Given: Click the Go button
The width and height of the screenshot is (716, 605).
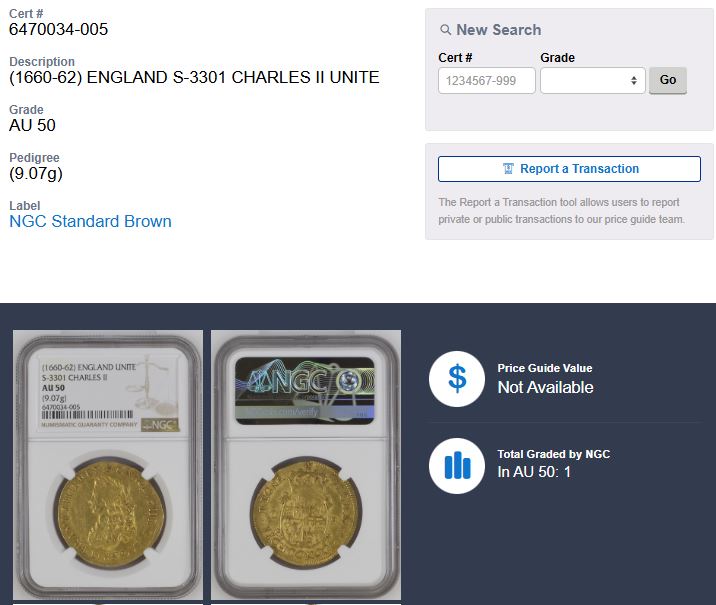Looking at the screenshot, I should [668, 80].
